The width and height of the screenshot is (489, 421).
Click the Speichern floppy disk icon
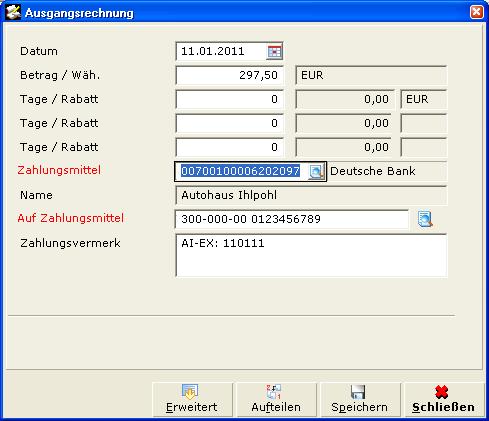click(x=358, y=392)
